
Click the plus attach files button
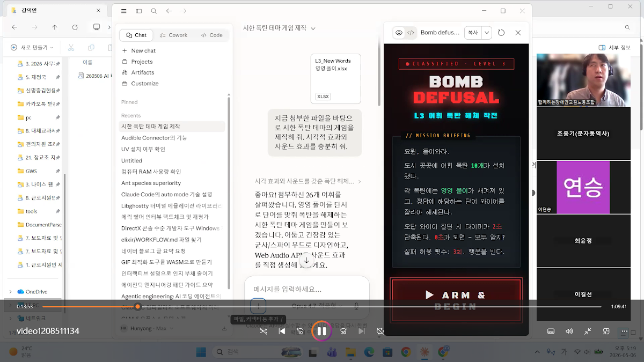pyautogui.click(x=258, y=306)
